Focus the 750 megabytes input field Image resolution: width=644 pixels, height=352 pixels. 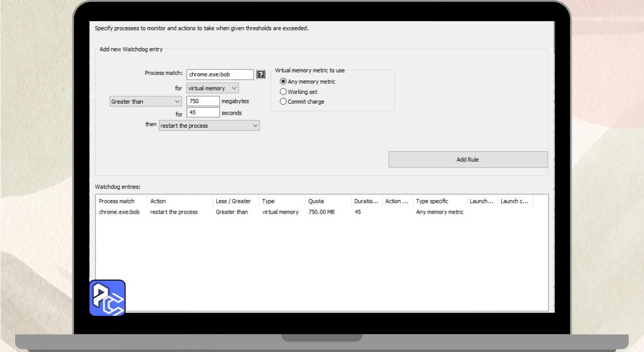(x=203, y=101)
